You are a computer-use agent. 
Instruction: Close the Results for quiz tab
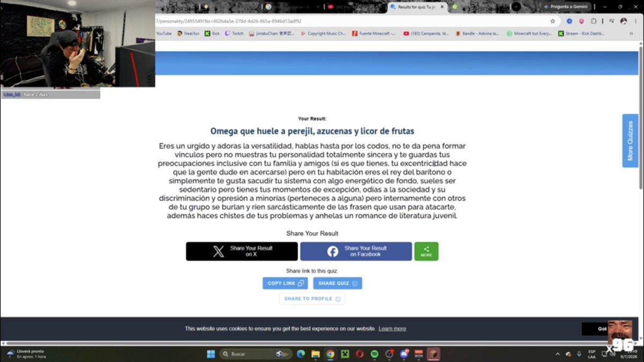point(443,6)
